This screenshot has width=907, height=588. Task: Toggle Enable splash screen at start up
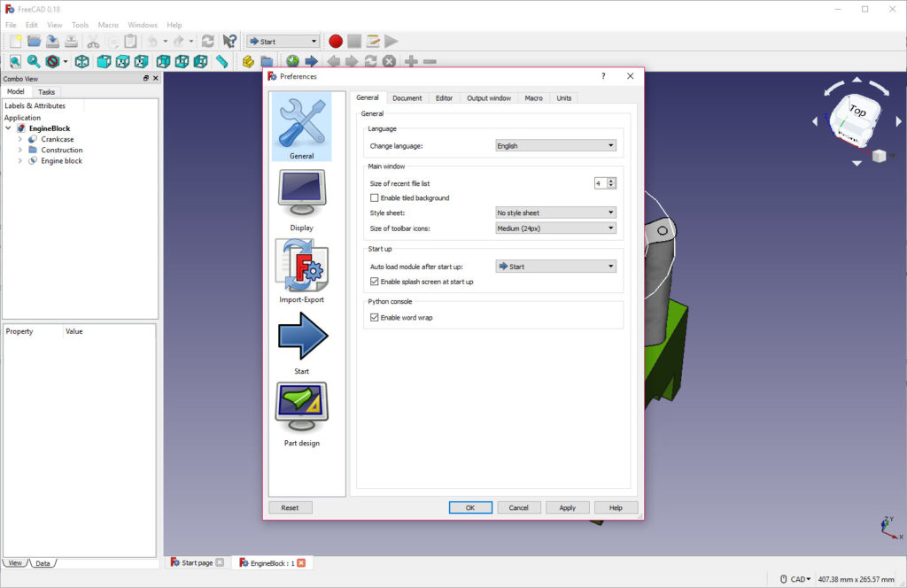375,282
